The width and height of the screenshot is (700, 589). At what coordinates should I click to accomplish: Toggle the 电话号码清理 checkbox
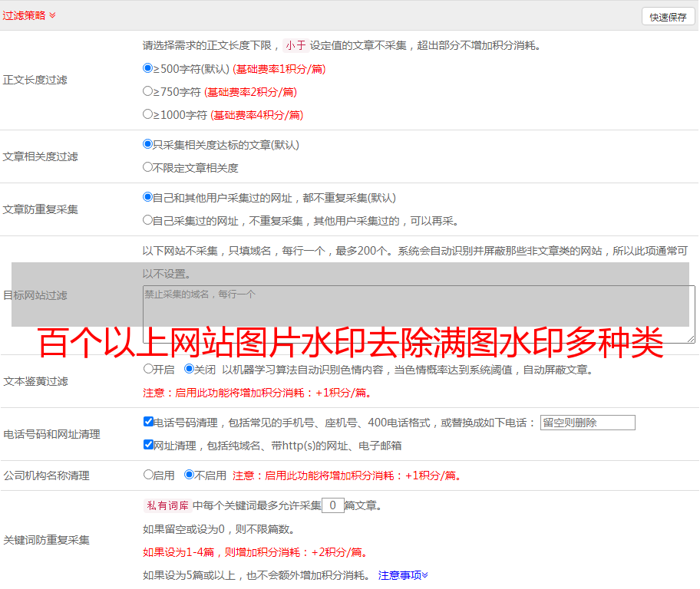(149, 422)
